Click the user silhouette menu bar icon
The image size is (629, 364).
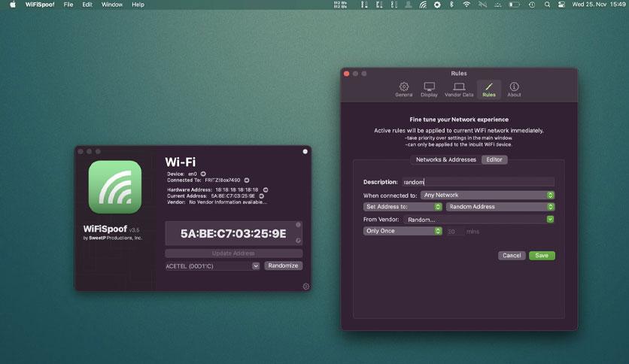(x=408, y=5)
